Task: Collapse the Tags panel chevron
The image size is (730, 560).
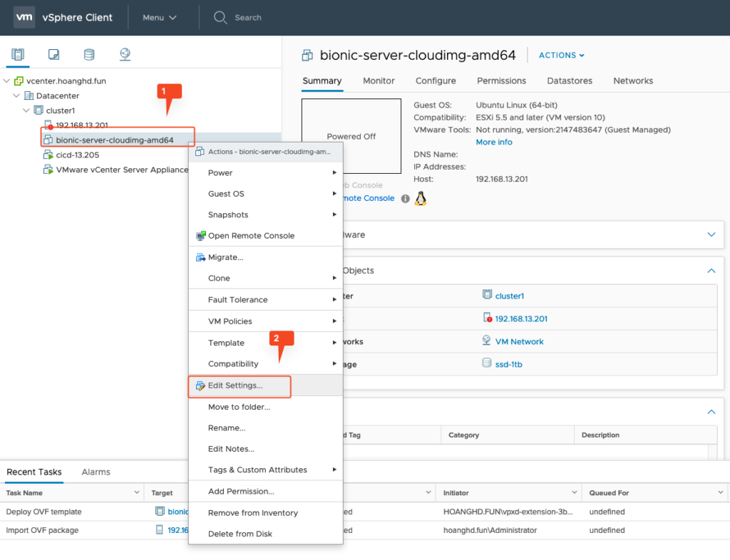Action: 711,412
